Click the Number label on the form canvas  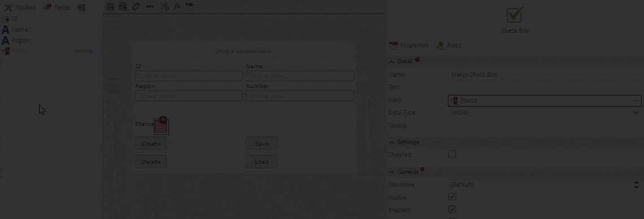257,86
